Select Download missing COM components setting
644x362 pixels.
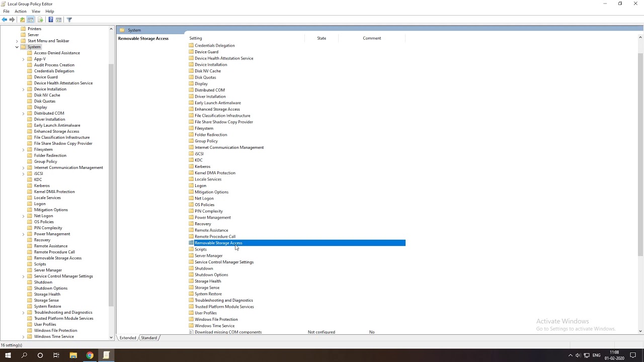[x=228, y=332]
